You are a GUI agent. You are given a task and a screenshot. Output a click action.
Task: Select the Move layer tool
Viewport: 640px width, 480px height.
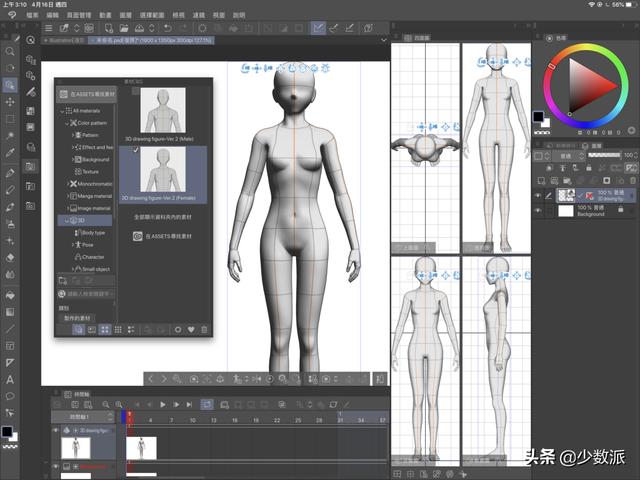click(10, 102)
